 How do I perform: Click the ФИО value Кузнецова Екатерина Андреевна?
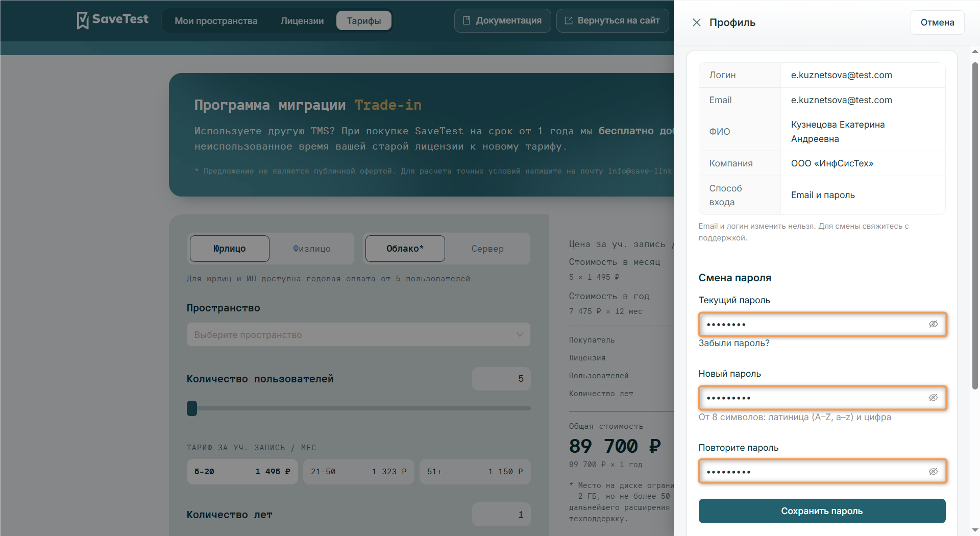pos(838,132)
